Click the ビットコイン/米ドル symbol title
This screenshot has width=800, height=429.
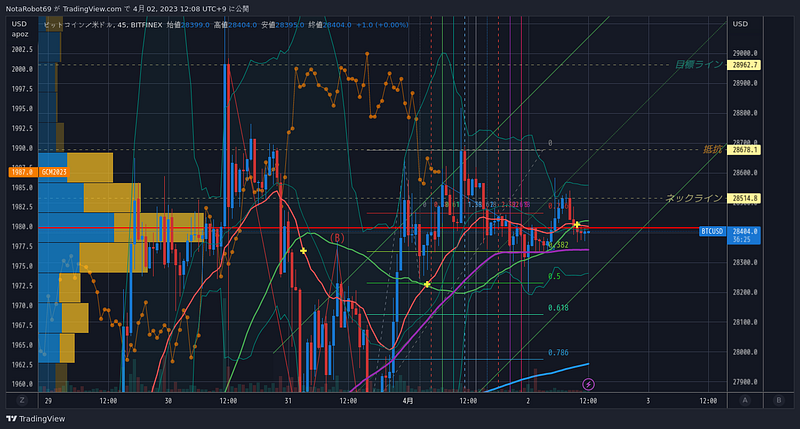click(79, 24)
